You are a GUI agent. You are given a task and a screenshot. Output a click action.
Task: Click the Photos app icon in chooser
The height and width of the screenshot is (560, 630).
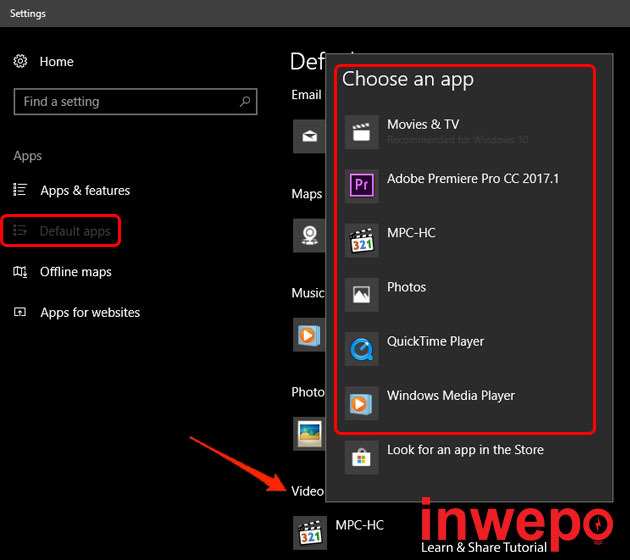pos(362,294)
